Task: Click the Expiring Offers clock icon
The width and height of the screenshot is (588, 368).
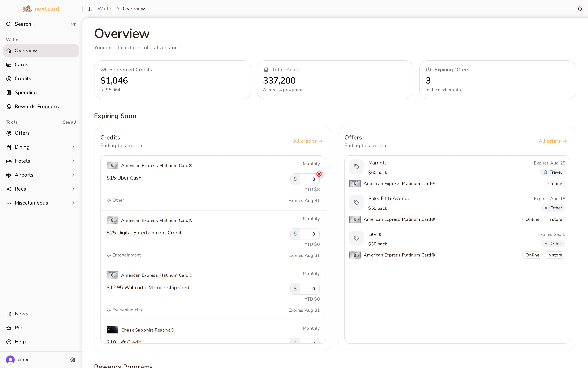Action: pos(428,70)
